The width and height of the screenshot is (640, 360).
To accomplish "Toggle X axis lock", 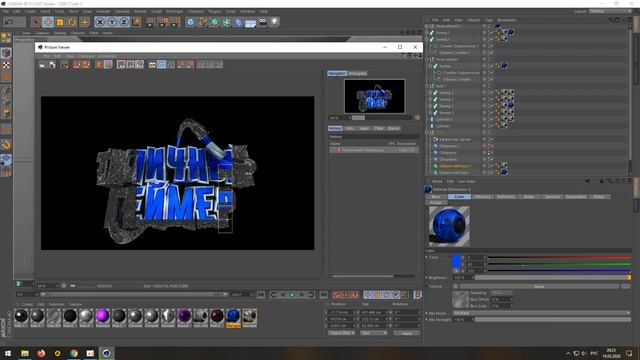I will (x=100, y=22).
